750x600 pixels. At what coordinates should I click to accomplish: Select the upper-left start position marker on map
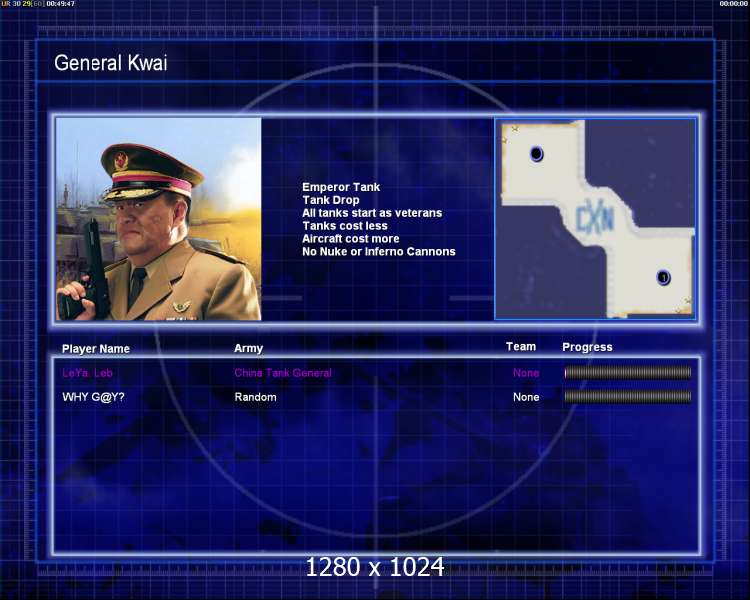click(536, 154)
